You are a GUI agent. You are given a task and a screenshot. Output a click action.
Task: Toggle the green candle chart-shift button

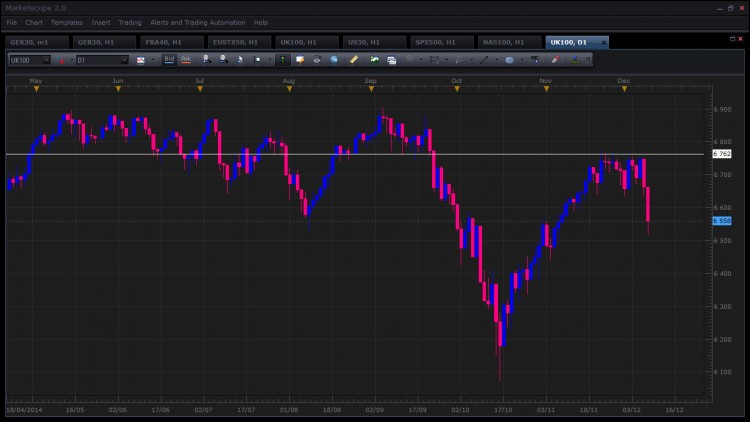pyautogui.click(x=283, y=60)
